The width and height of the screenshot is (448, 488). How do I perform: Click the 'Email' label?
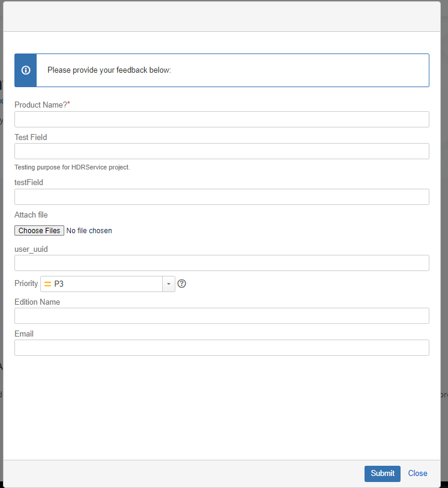pos(24,334)
